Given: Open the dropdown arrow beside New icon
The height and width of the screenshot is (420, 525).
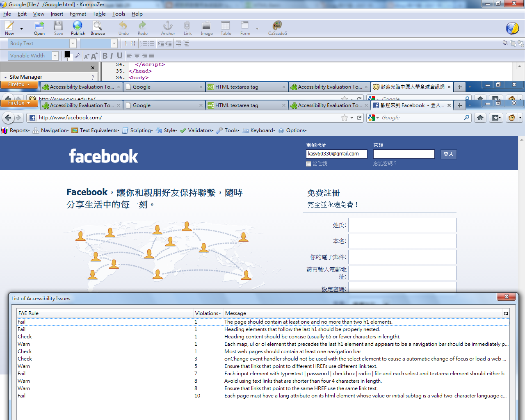Looking at the screenshot, I should pyautogui.click(x=21, y=28).
